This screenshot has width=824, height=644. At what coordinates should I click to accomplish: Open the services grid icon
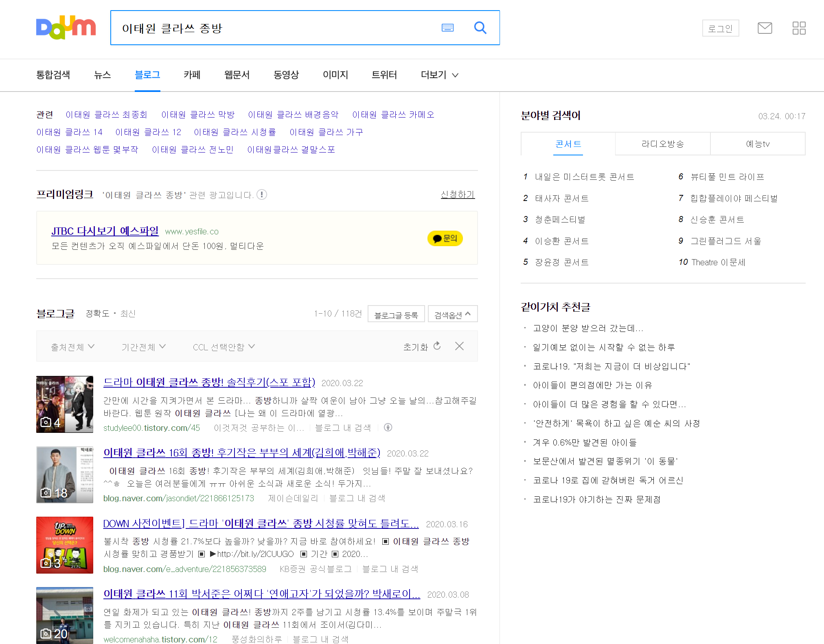799,28
